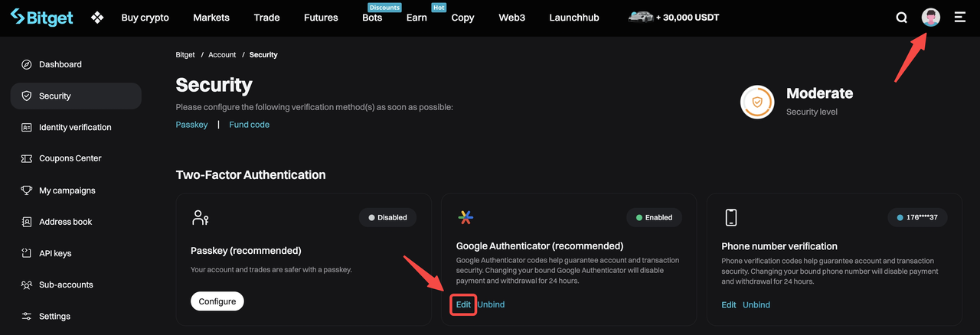The height and width of the screenshot is (335, 980).
Task: Click the phone verification device icon
Action: pos(730,217)
